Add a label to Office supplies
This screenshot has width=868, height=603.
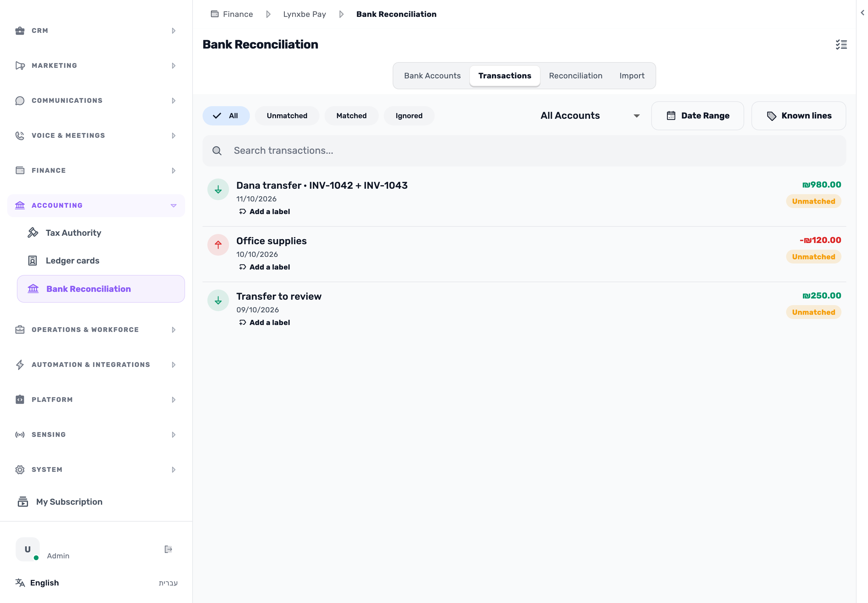(x=264, y=267)
